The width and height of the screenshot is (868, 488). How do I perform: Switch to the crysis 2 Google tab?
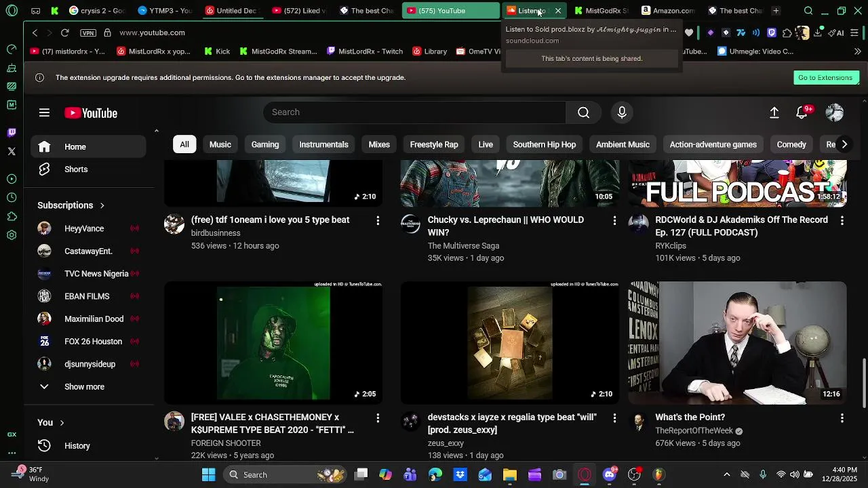point(98,11)
